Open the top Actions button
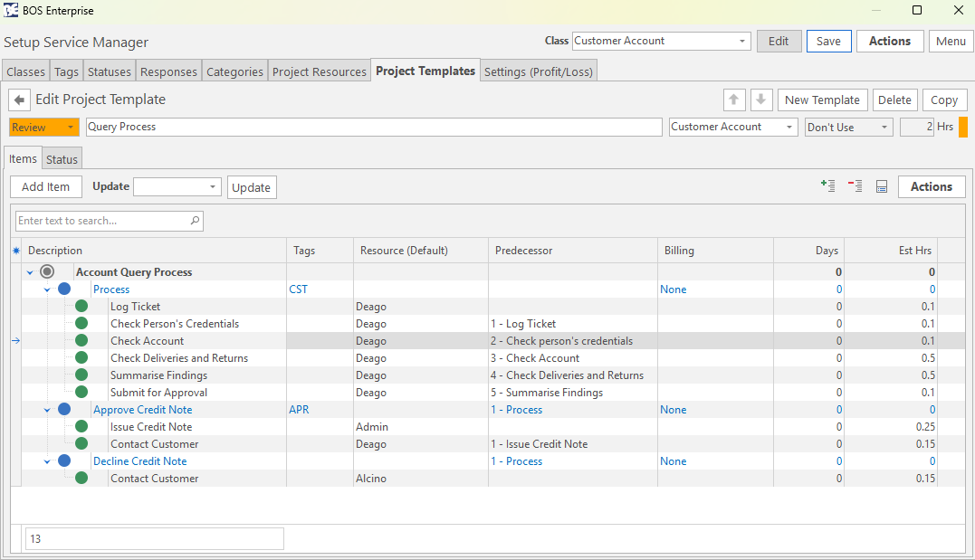This screenshot has width=975, height=560. tap(890, 41)
